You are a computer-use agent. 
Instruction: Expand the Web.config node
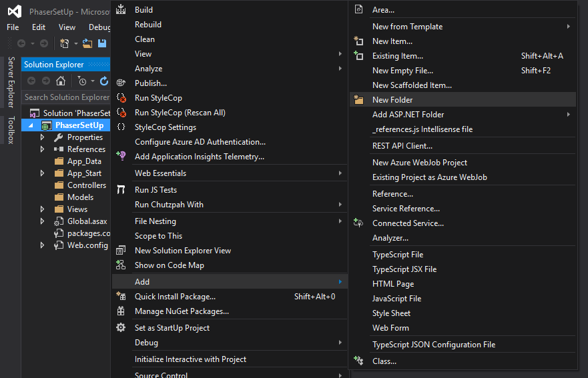pos(42,245)
